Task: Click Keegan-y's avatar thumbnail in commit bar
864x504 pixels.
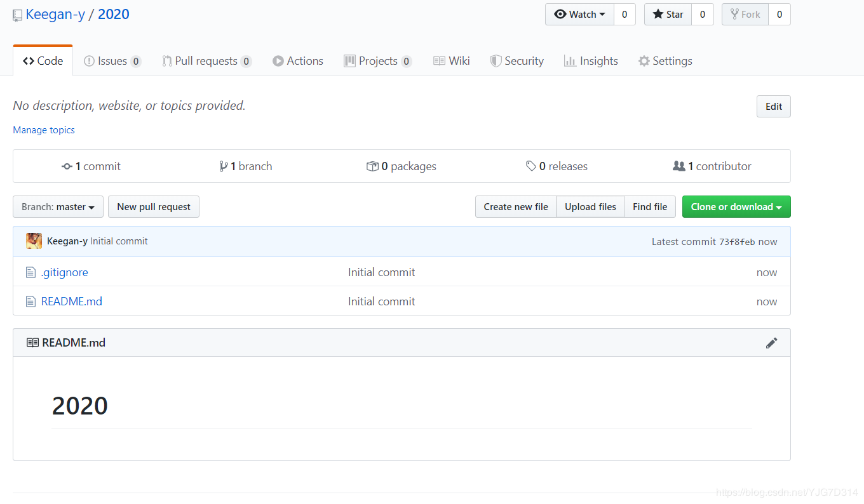Action: pos(34,241)
